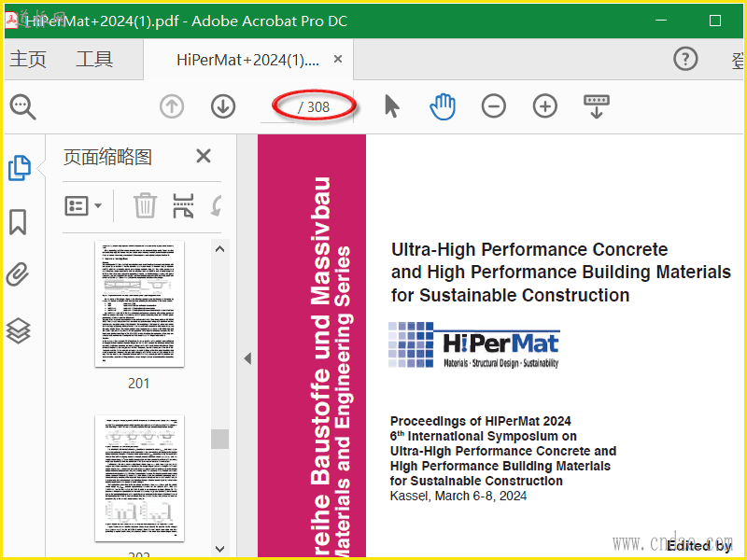Click the thumbnail scrollbar up arrow
747x560 pixels.
219,249
